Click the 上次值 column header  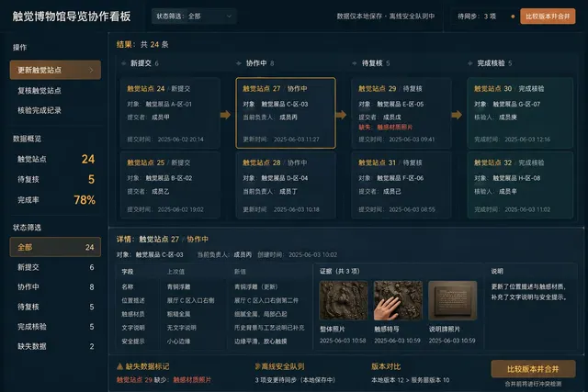175,272
